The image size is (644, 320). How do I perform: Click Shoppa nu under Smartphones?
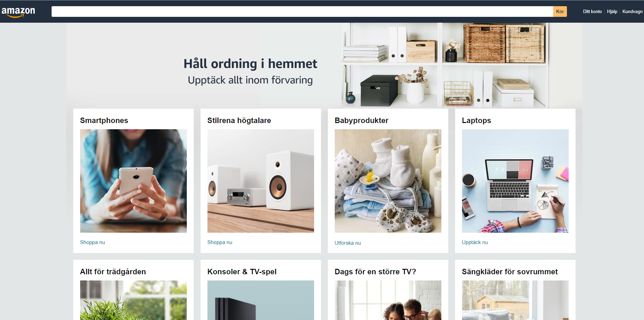(93, 242)
